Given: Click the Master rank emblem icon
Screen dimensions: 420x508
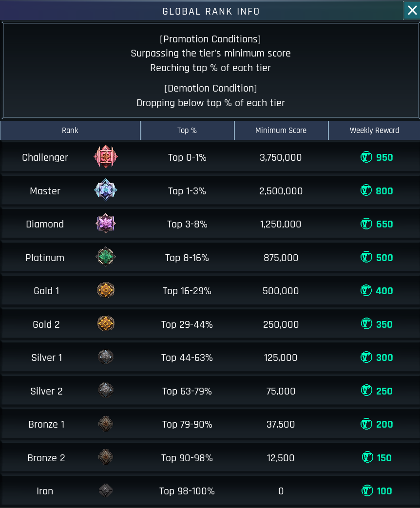Looking at the screenshot, I should coord(106,190).
